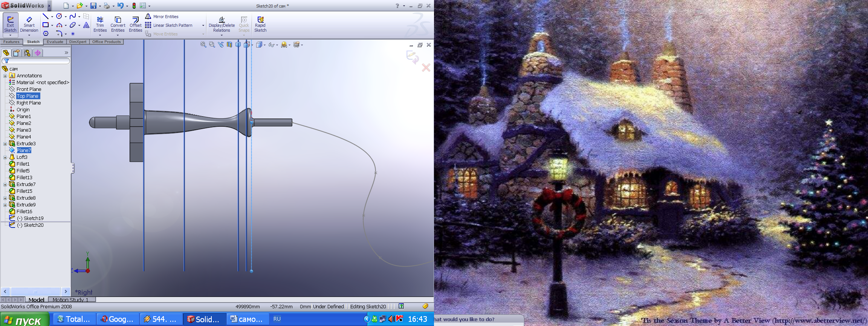Click the Section View icon
The width and height of the screenshot is (868, 326).
pyautogui.click(x=229, y=45)
